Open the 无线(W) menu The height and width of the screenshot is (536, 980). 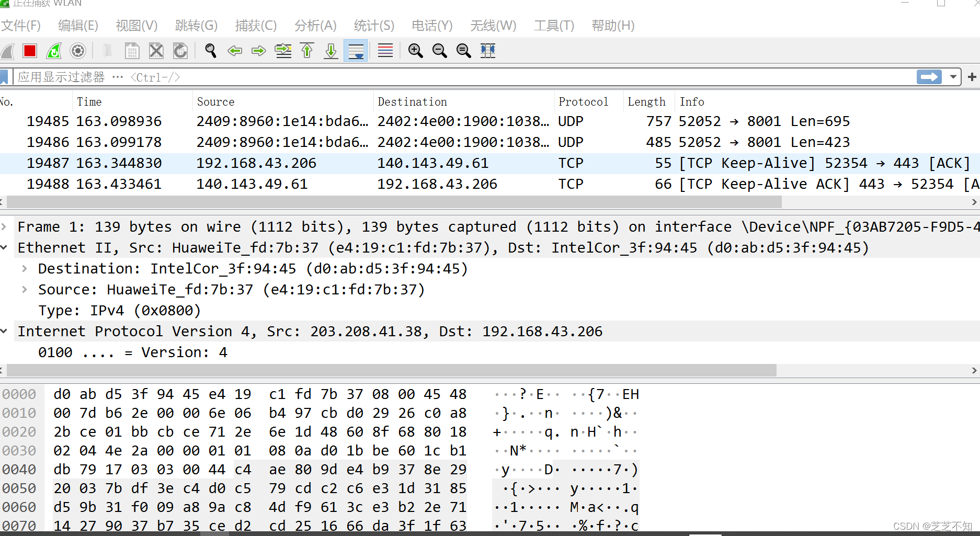coord(493,25)
